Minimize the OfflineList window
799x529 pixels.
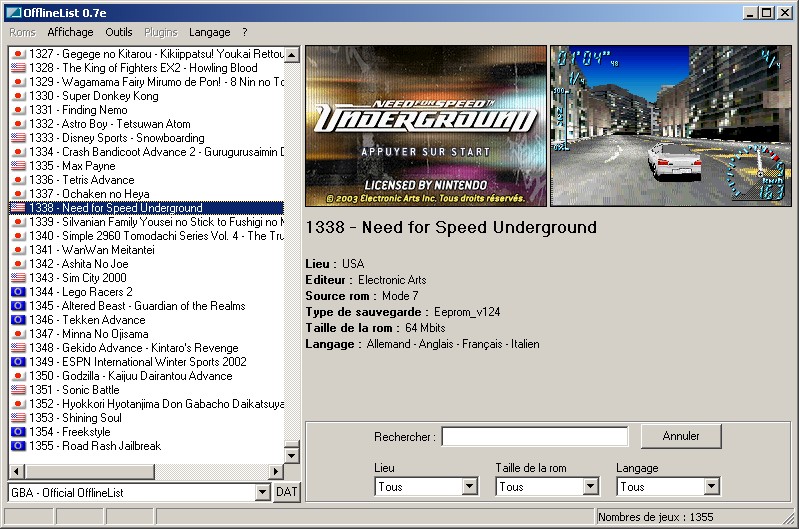[749, 13]
